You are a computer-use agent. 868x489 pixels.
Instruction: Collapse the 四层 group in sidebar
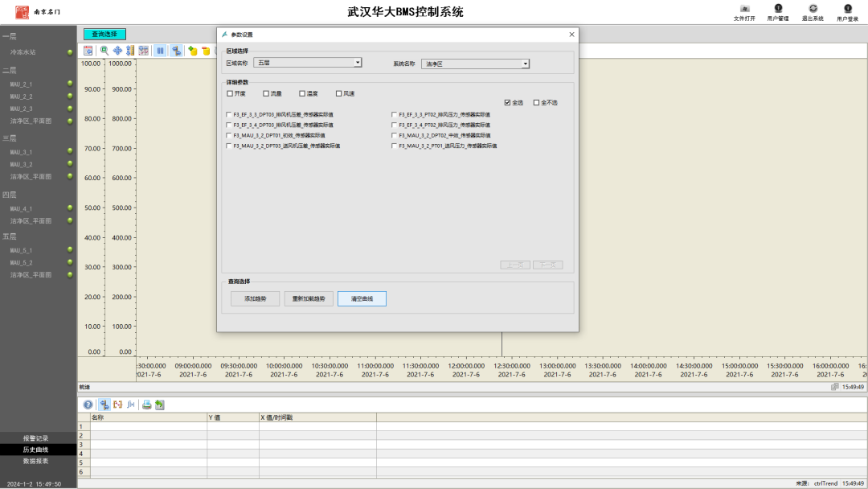click(x=10, y=195)
